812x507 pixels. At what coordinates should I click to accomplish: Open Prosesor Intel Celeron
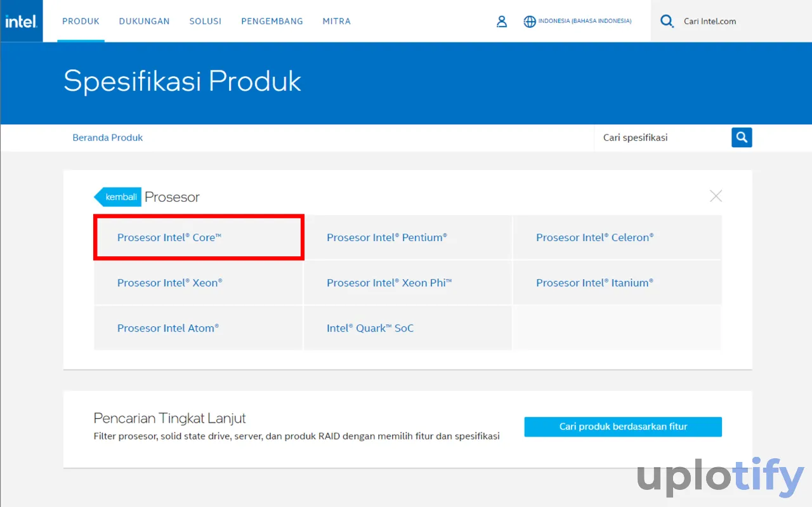click(x=617, y=237)
